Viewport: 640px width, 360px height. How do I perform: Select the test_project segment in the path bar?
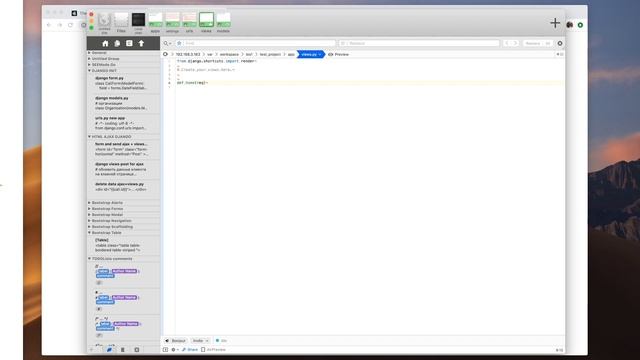tap(270, 54)
